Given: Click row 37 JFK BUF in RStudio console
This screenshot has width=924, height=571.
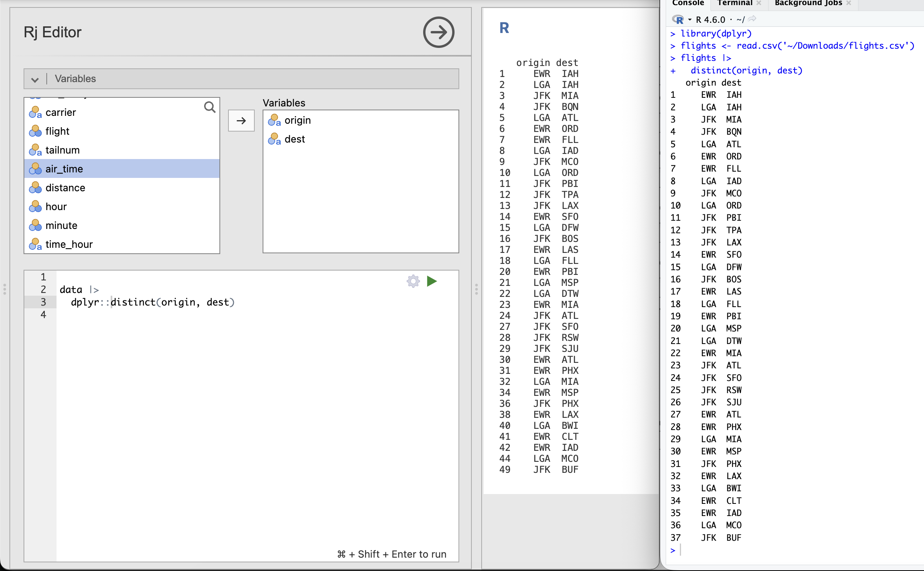Looking at the screenshot, I should 706,538.
